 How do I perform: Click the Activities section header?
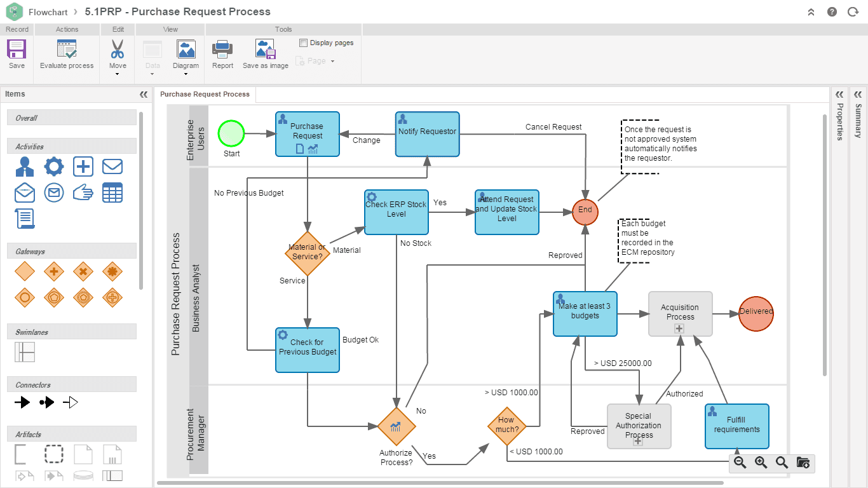coord(72,146)
